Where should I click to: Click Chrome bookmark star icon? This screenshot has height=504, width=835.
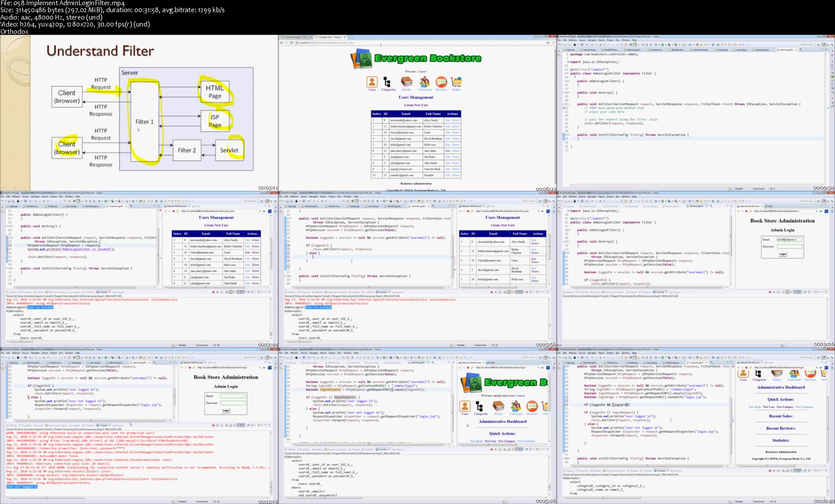point(548,43)
